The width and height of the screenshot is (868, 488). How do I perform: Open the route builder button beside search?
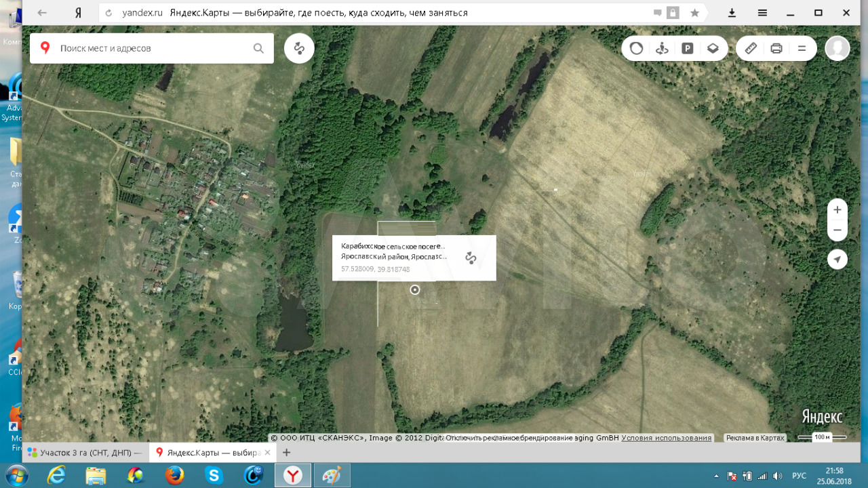pos(299,48)
